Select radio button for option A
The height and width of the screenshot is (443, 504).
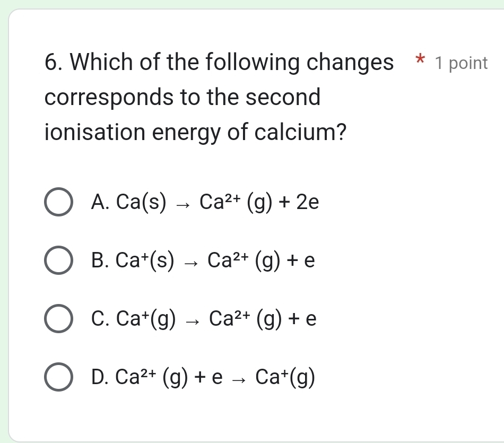coord(58,203)
